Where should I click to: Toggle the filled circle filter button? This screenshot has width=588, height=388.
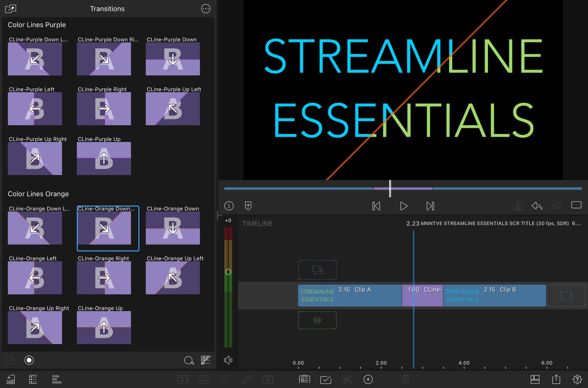click(29, 360)
